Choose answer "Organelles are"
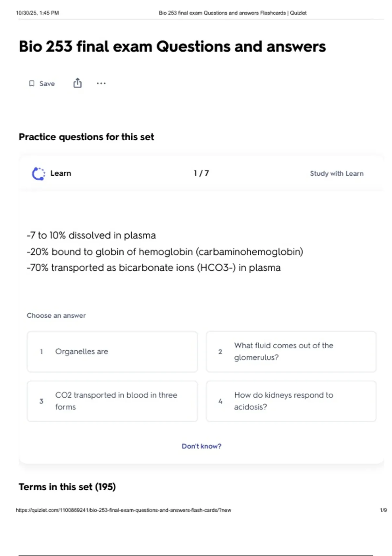This screenshot has height=556, width=392. click(x=112, y=352)
